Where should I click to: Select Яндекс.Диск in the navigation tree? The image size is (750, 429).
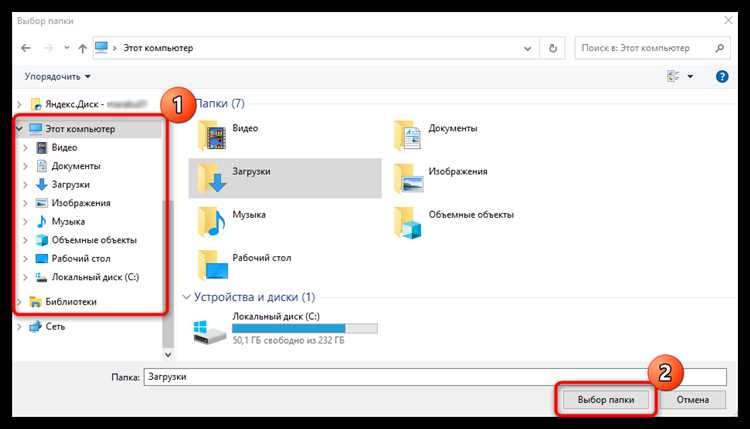coord(88,104)
